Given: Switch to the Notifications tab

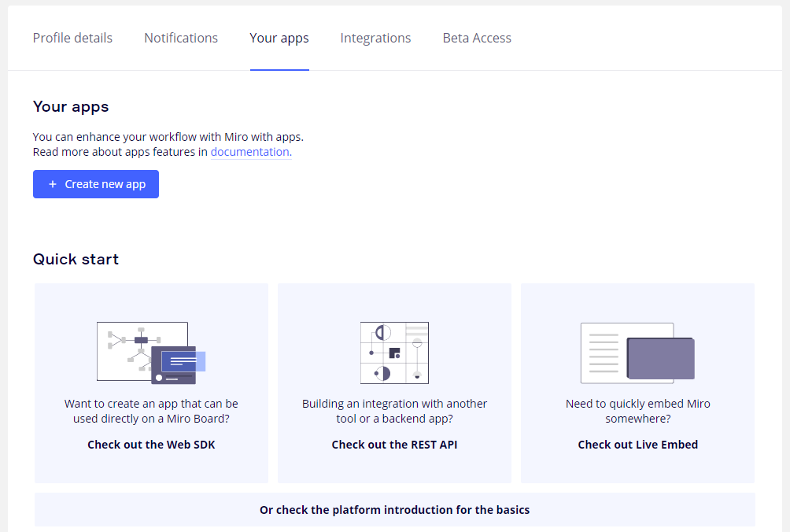Looking at the screenshot, I should coord(181,38).
